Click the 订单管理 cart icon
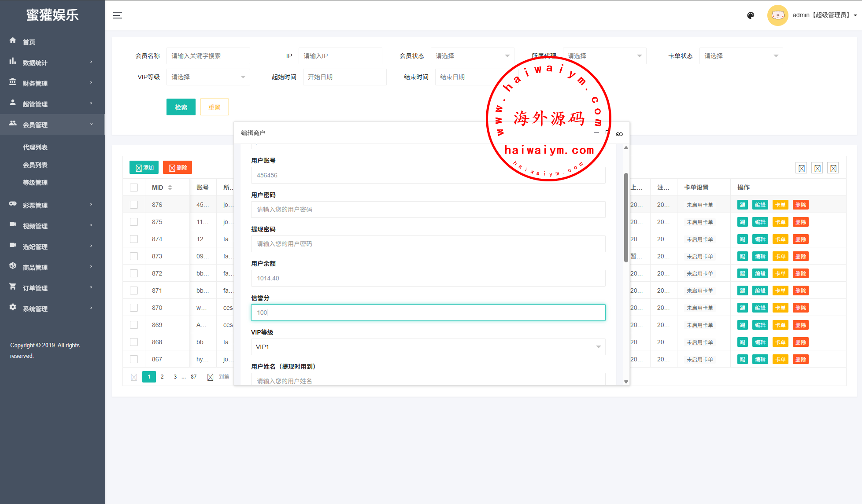 (x=13, y=287)
